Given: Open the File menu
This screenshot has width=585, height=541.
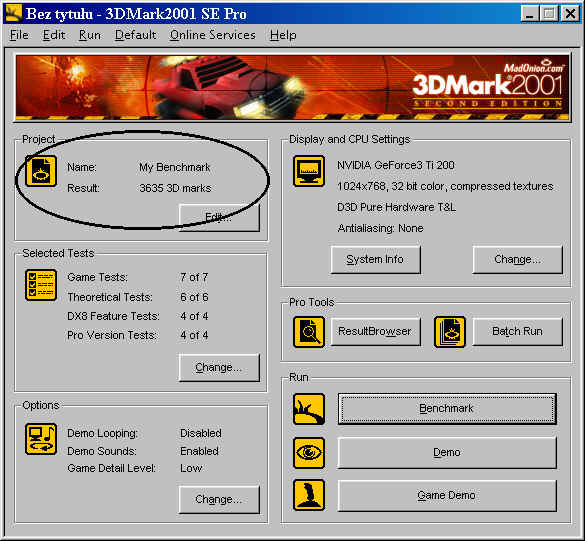Looking at the screenshot, I should pyautogui.click(x=19, y=35).
